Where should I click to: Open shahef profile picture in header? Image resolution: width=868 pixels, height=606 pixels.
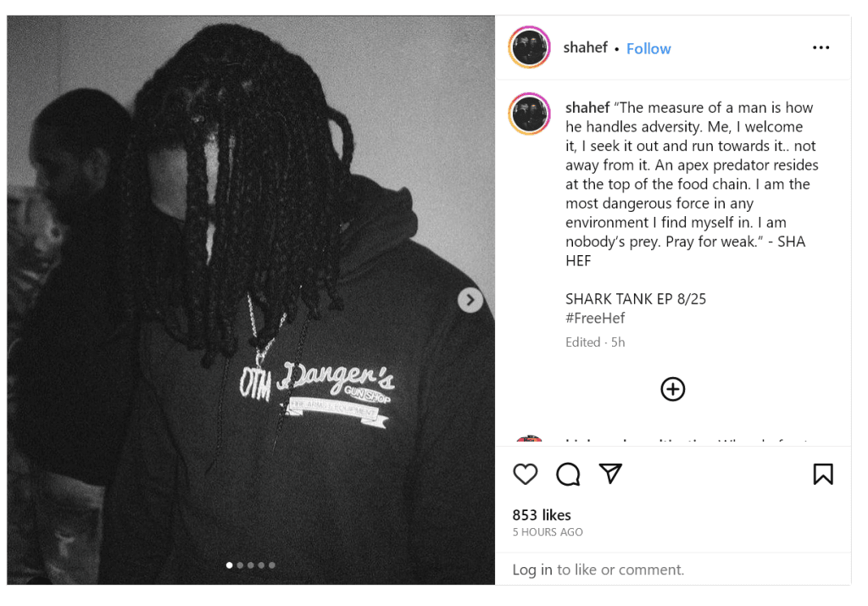click(529, 47)
